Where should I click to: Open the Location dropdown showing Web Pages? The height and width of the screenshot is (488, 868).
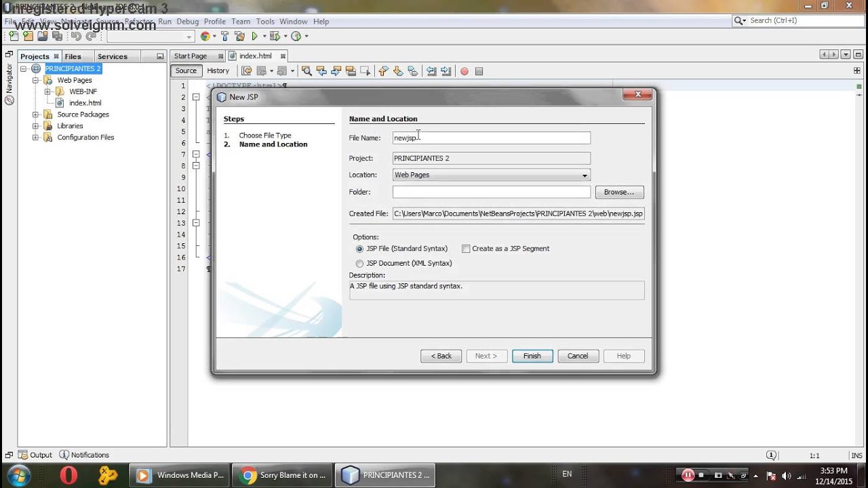point(491,175)
